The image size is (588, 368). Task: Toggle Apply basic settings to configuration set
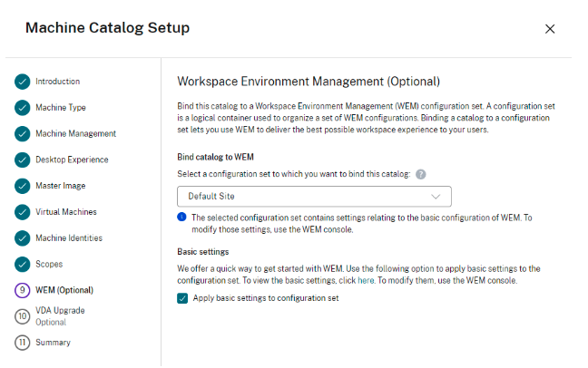click(182, 298)
